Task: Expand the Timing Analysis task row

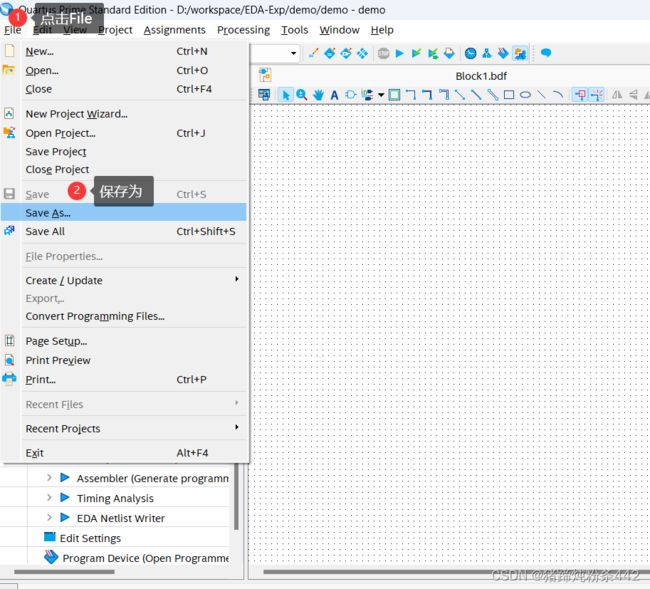Action: tap(49, 497)
